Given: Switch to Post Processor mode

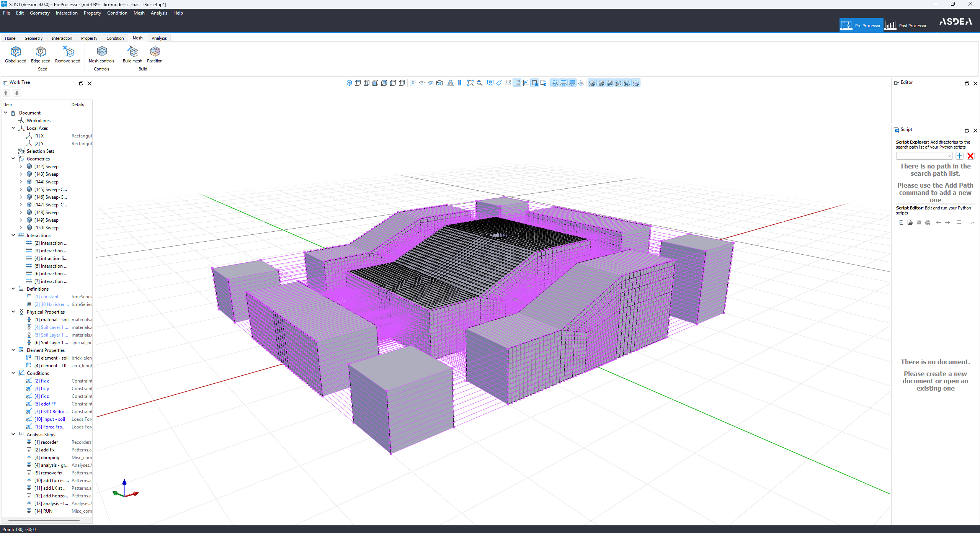Looking at the screenshot, I should 906,25.
